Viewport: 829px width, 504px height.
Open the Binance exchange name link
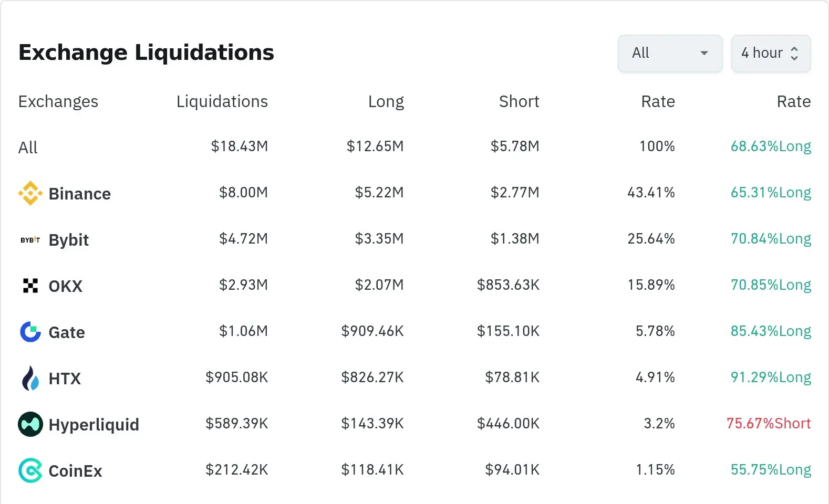click(x=79, y=194)
